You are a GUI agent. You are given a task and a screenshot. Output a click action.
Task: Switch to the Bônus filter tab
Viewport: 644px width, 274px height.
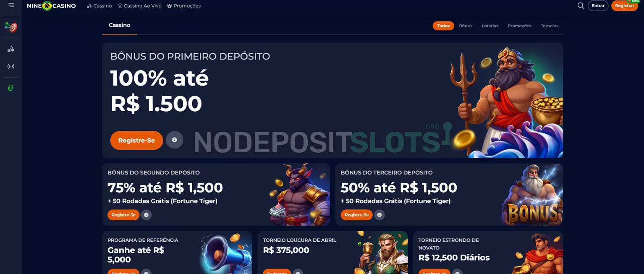[466, 26]
